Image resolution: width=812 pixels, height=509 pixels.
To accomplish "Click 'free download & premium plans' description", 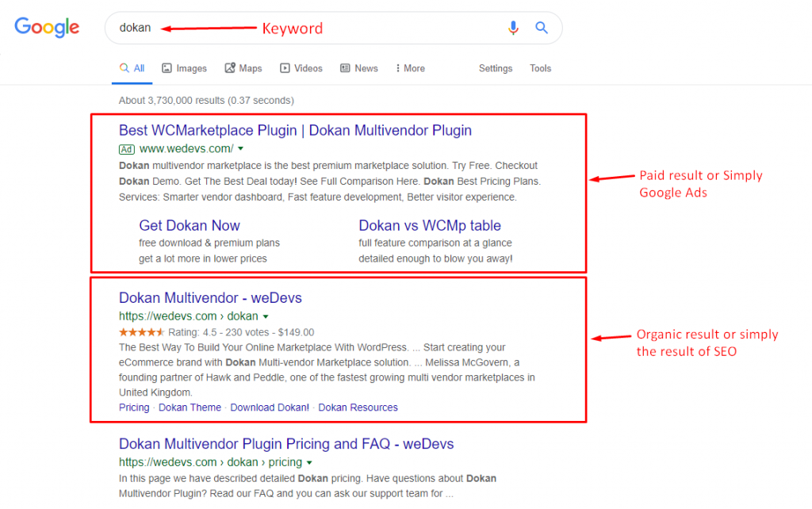I will (209, 243).
